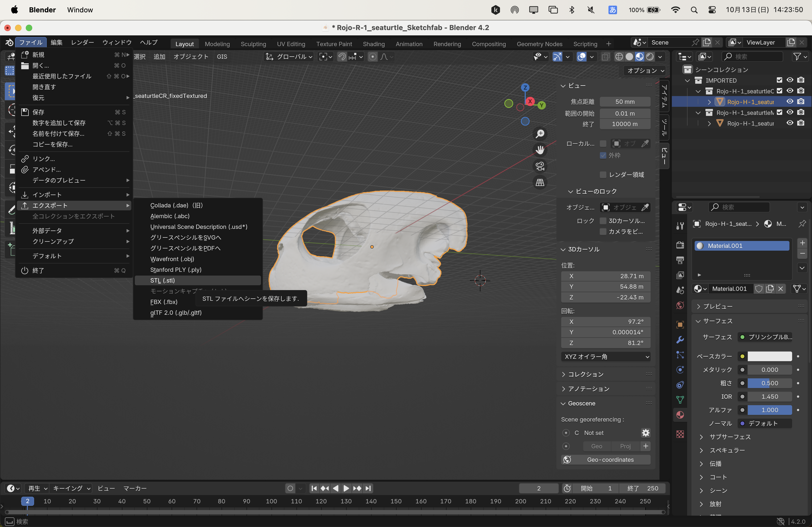
Task: Open macOS Spotlight search icon
Action: [x=694, y=10]
